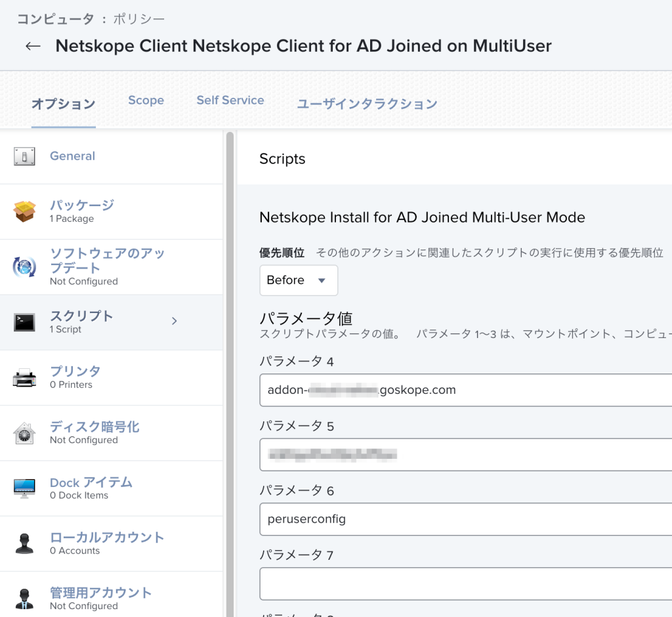Screen dimensions: 672x617
Task: Click the 優先順位 label
Action: [282, 253]
